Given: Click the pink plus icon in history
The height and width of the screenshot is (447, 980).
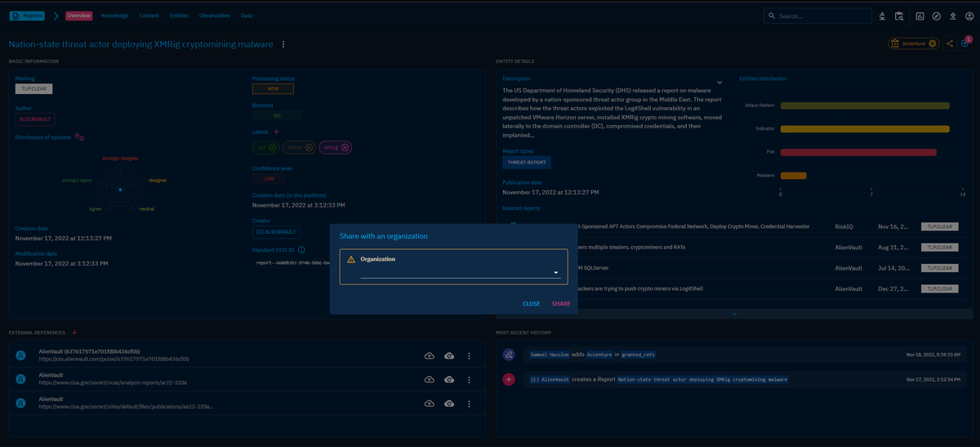Looking at the screenshot, I should (x=509, y=379).
